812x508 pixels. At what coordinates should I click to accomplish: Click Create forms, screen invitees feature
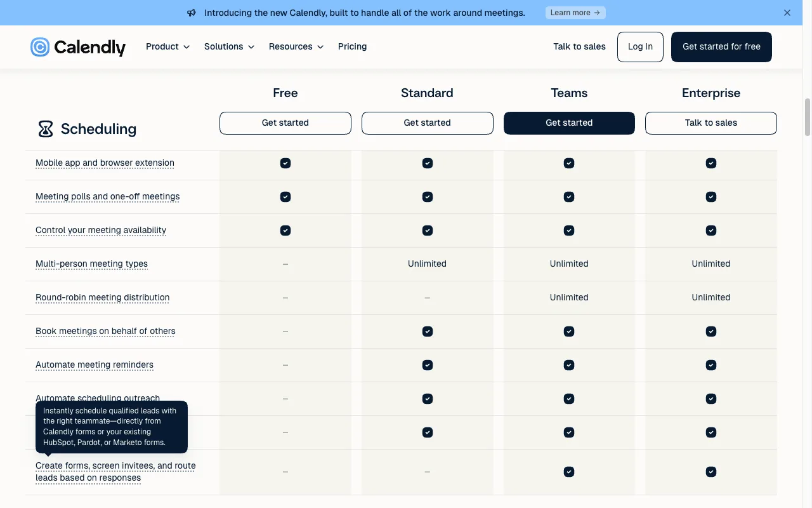point(115,472)
